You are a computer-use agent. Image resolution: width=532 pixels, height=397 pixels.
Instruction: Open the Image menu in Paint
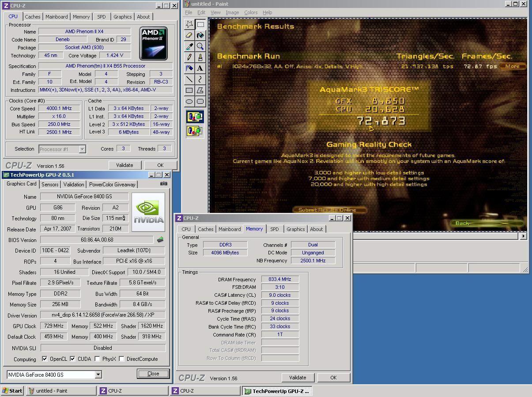point(232,12)
